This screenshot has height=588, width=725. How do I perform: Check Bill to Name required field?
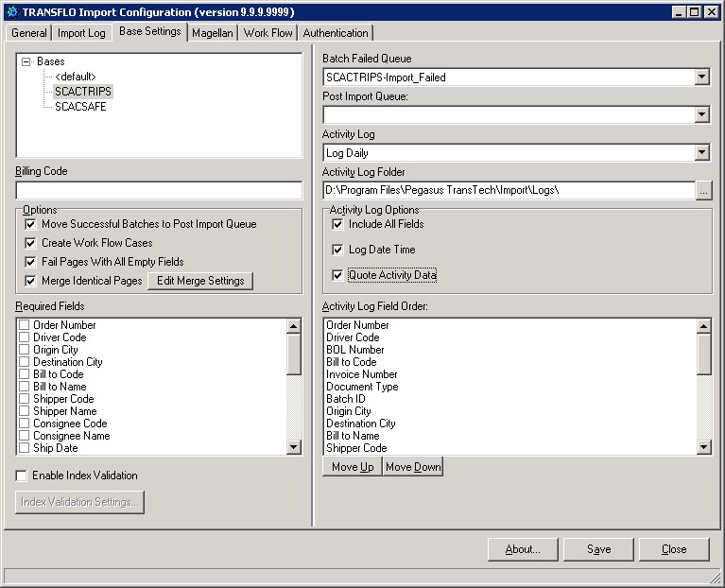click(24, 387)
